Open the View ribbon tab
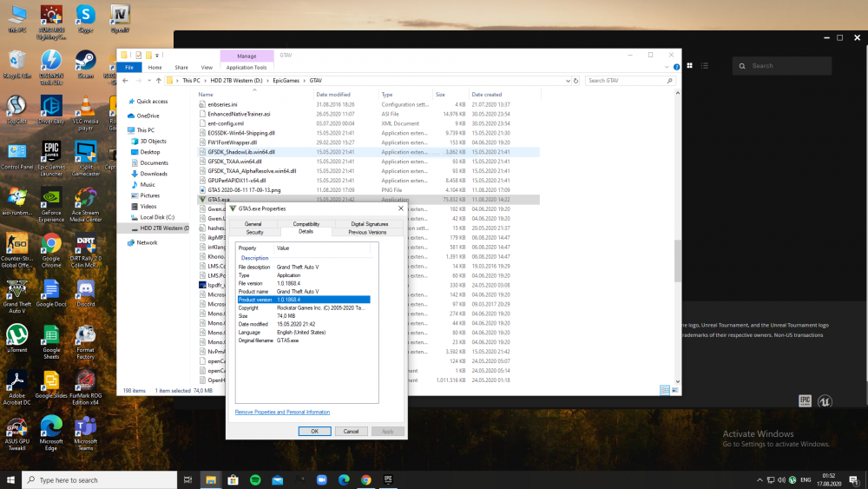 pyautogui.click(x=207, y=67)
